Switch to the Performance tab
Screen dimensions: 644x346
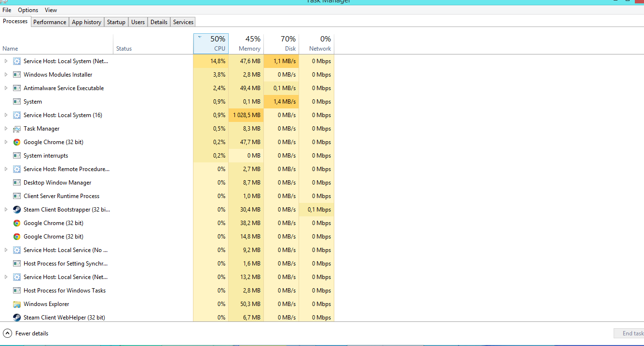pos(50,22)
